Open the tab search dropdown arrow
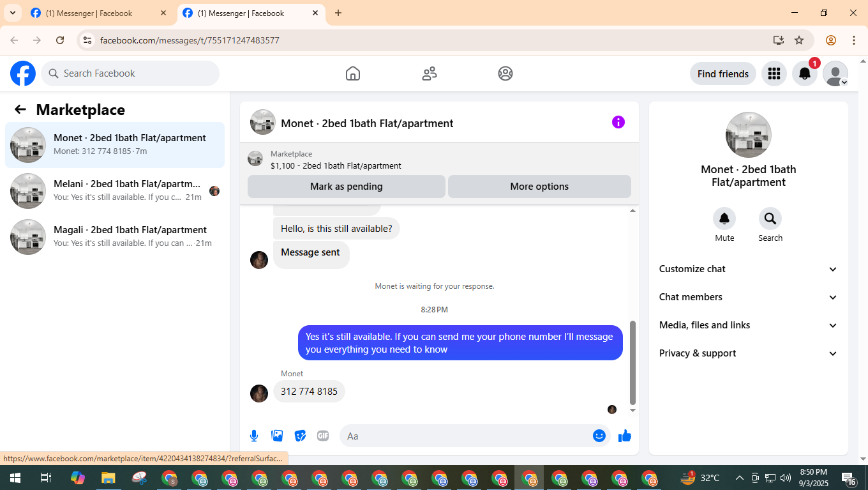 [12, 13]
